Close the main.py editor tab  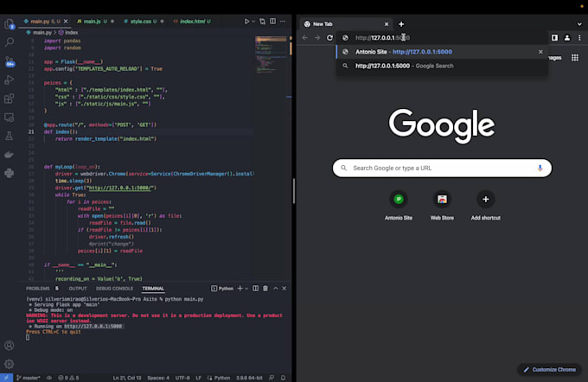[x=66, y=22]
